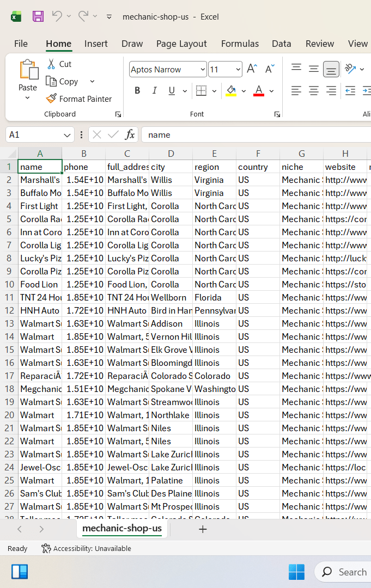Toggle Italic formatting

click(154, 90)
